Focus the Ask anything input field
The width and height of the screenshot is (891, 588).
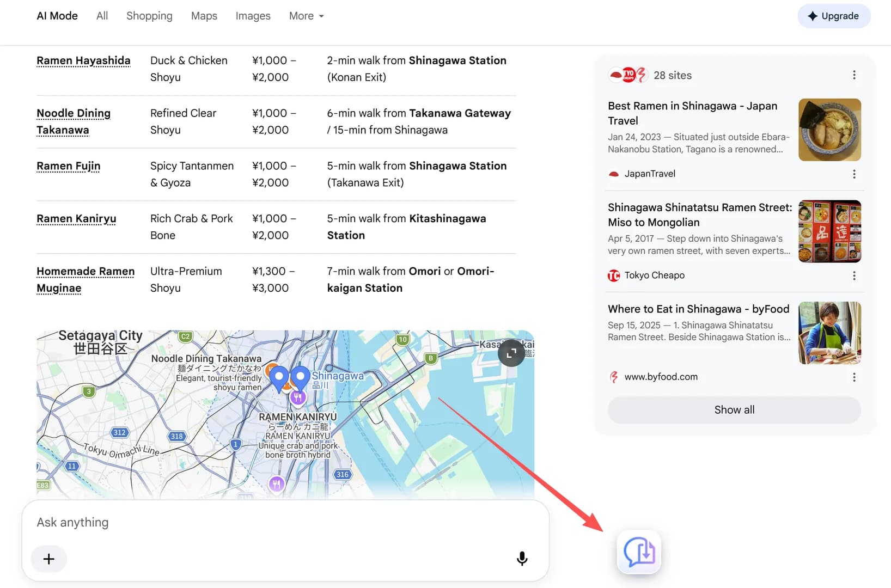[285, 522]
